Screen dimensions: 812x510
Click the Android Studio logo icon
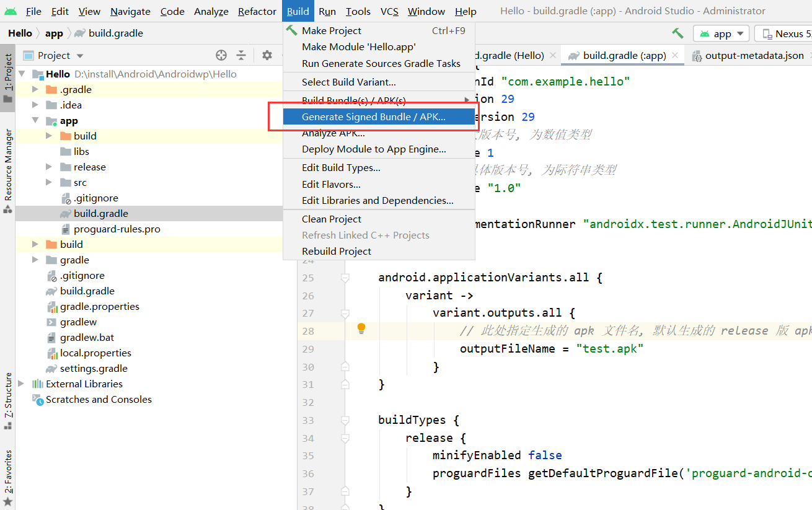[11, 11]
